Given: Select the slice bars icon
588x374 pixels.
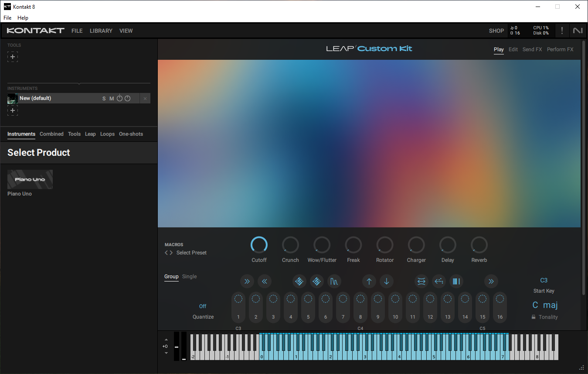Looking at the screenshot, I should point(456,281).
